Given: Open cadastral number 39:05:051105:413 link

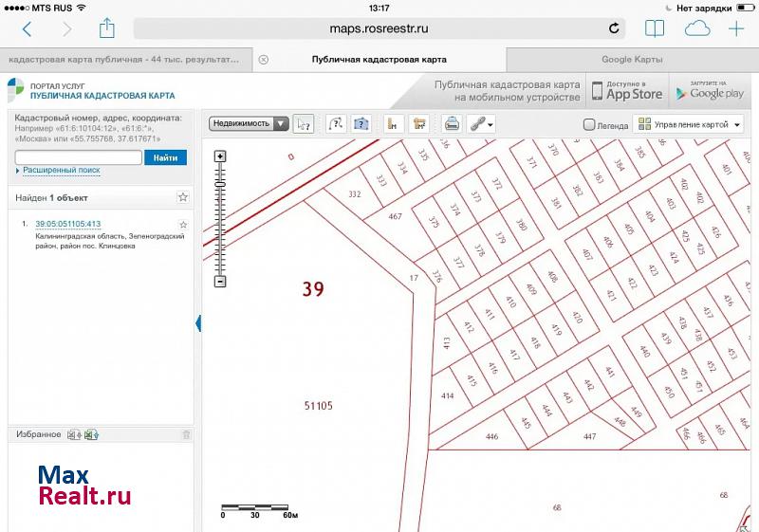Looking at the screenshot, I should point(67,224).
